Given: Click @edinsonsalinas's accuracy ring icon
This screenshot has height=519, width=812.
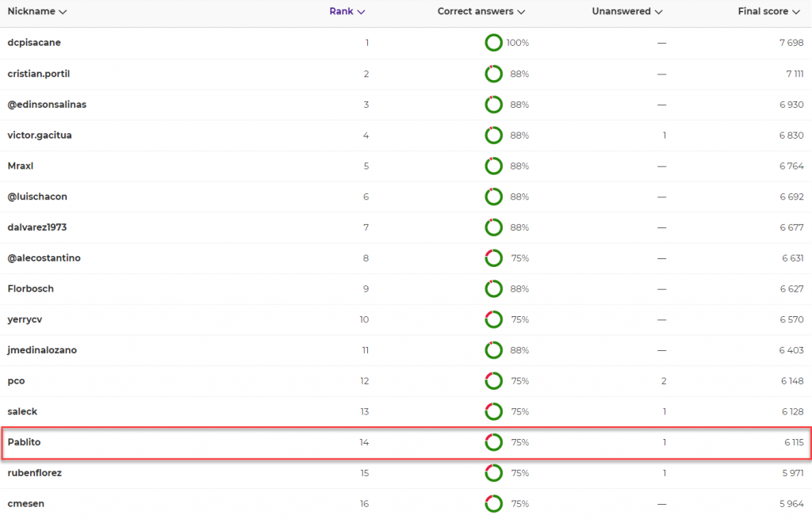Looking at the screenshot, I should point(493,105).
